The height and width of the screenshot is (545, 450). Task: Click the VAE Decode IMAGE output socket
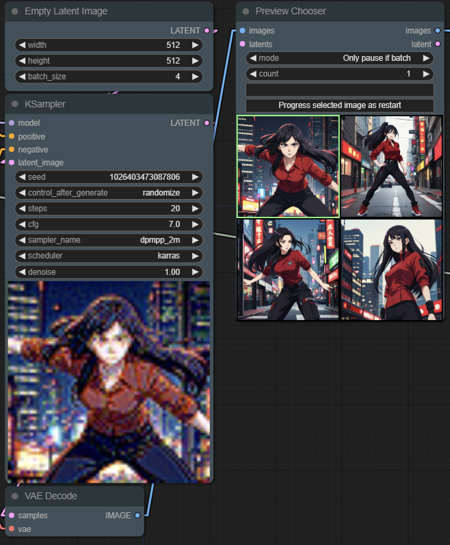point(138,515)
